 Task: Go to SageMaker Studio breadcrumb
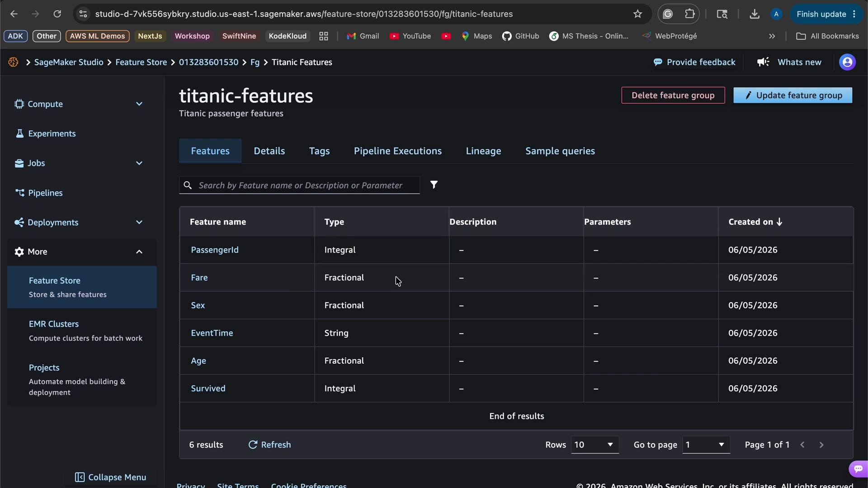(x=69, y=62)
